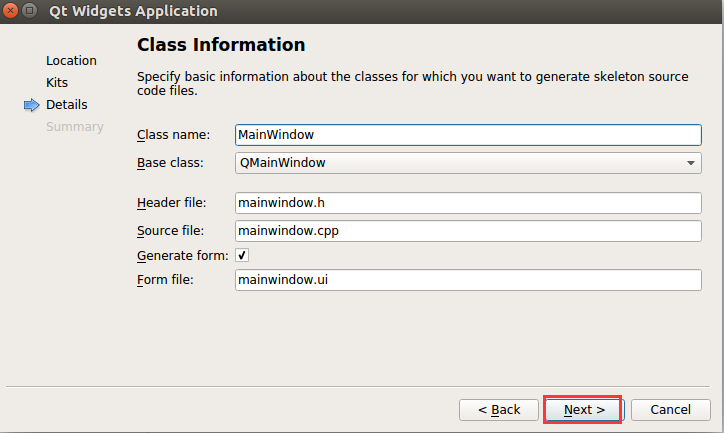Click the Header file text field

point(468,203)
